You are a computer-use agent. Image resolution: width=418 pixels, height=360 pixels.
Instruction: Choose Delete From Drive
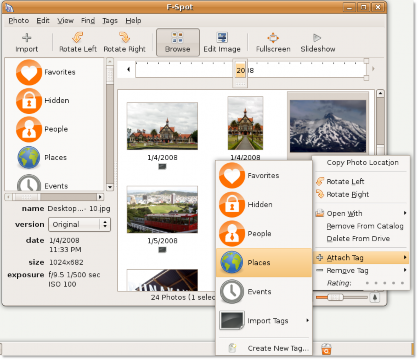361,239
